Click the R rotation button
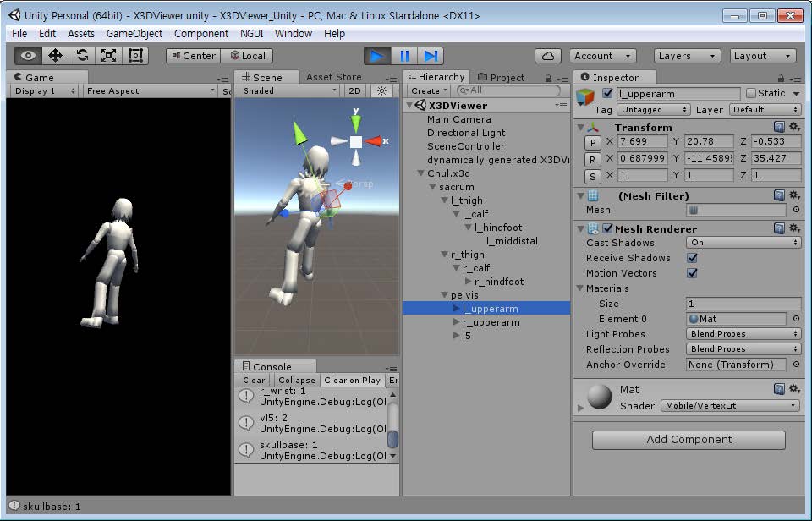Screen dimensions: 812x521 pyautogui.click(x=592, y=160)
